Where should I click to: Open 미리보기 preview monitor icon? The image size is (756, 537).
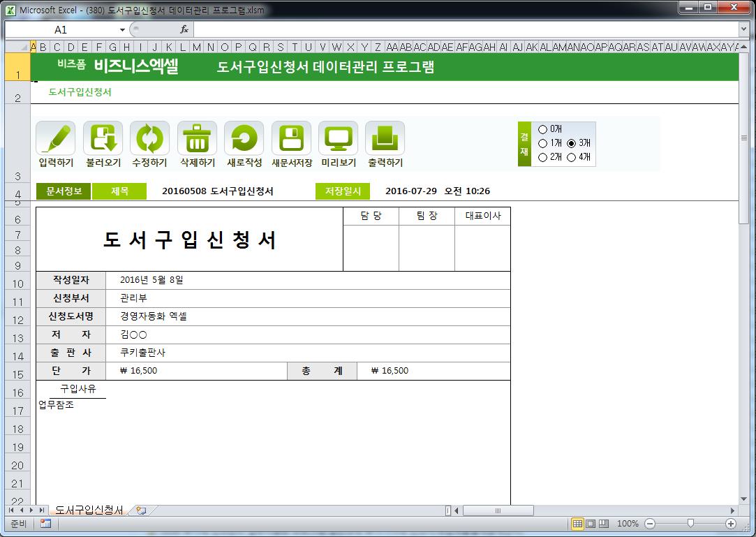(339, 138)
